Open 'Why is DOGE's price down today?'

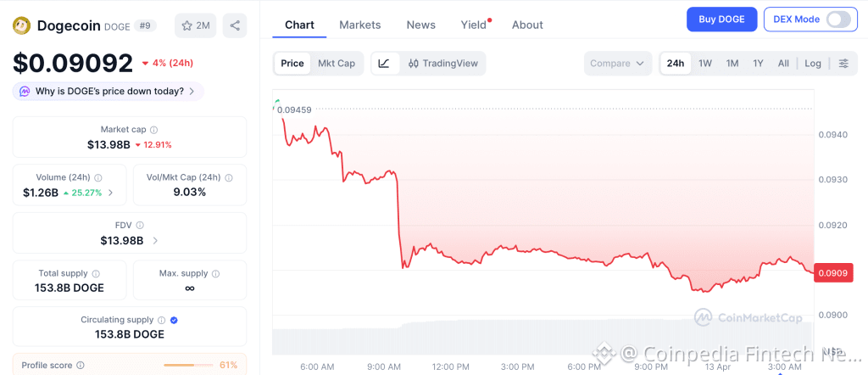pyautogui.click(x=108, y=91)
